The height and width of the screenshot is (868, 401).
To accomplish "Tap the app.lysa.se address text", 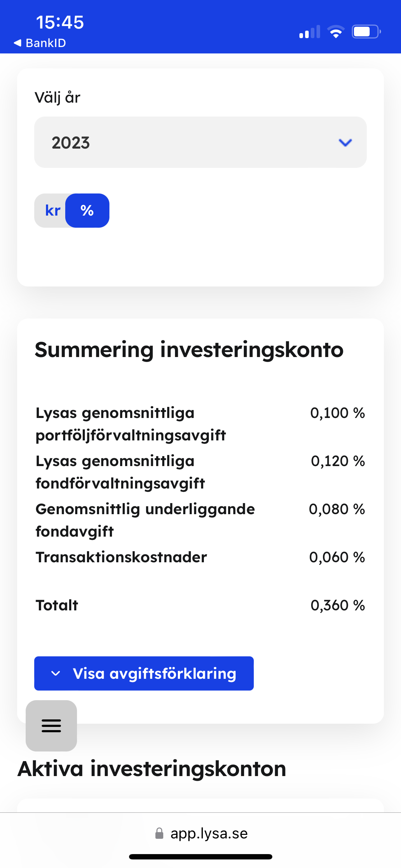I will [209, 833].
